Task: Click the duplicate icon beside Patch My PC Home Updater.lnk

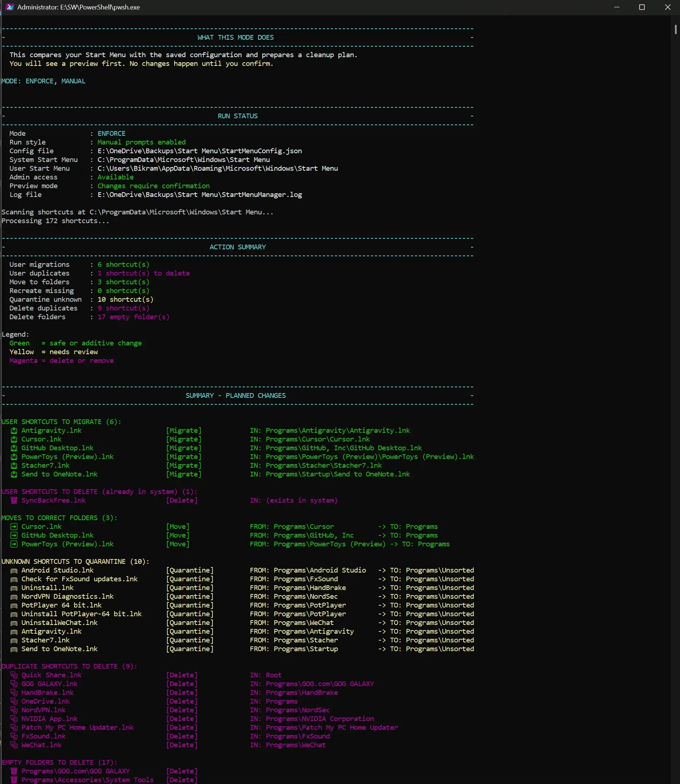Action: pos(14,728)
